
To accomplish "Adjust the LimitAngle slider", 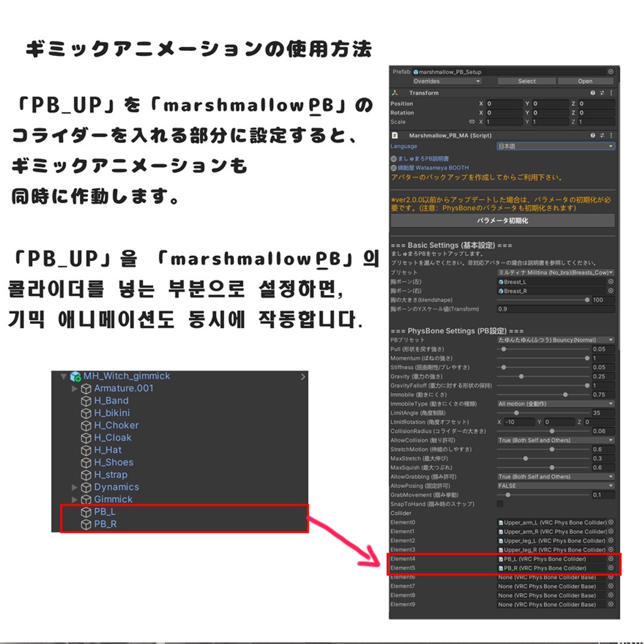I will click(x=543, y=413).
